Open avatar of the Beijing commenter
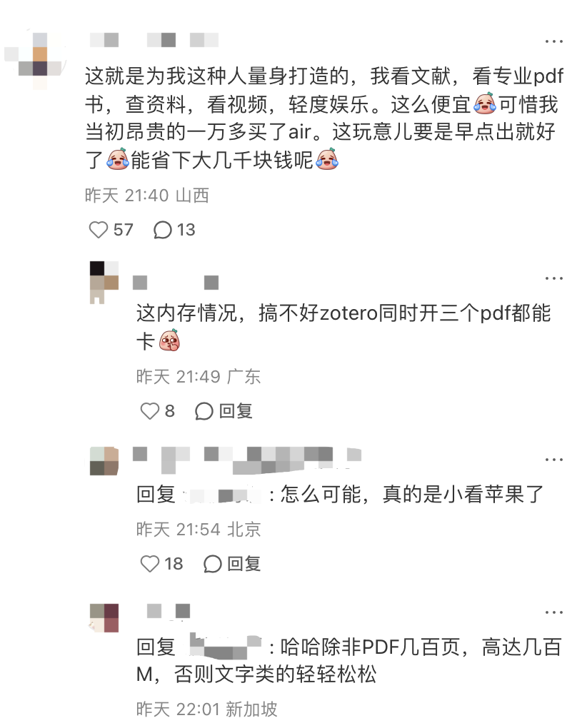Viewport: 587px width, 728px height. click(x=104, y=461)
